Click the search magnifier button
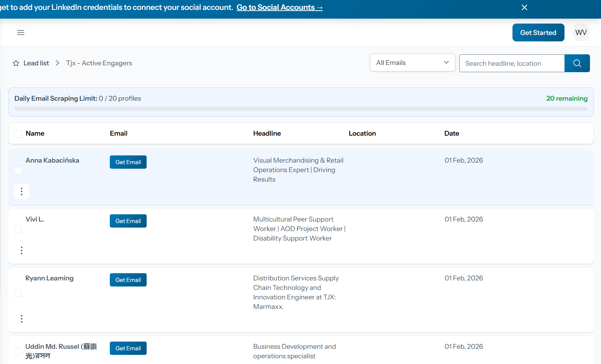The image size is (601, 364). 577,63
